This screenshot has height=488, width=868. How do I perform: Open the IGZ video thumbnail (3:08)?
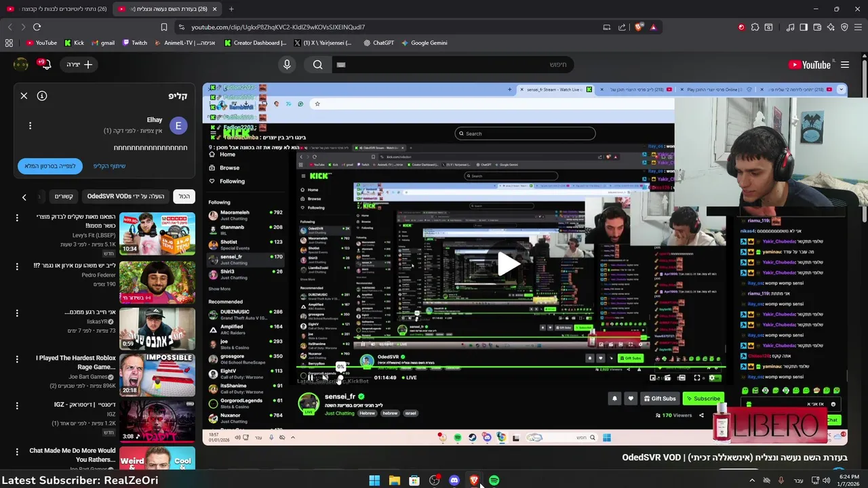(157, 421)
